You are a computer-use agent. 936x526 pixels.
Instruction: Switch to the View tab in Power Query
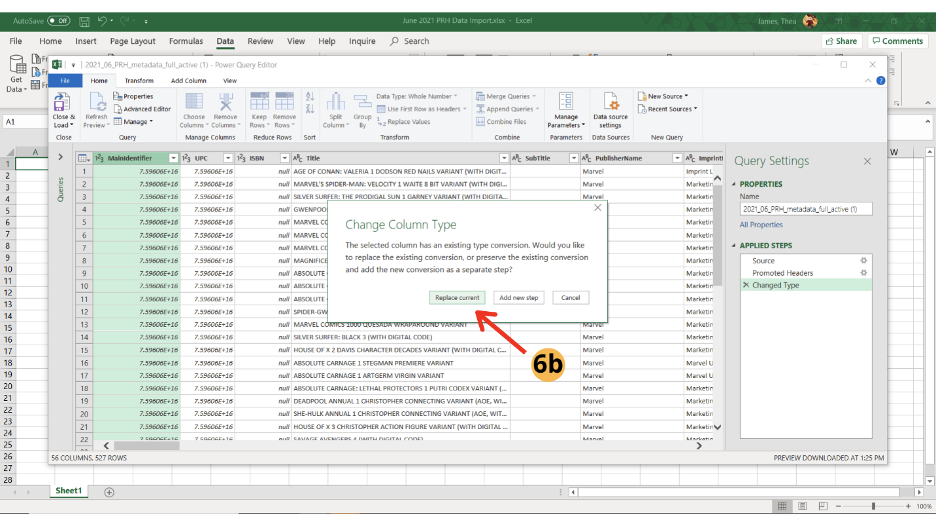click(x=230, y=81)
